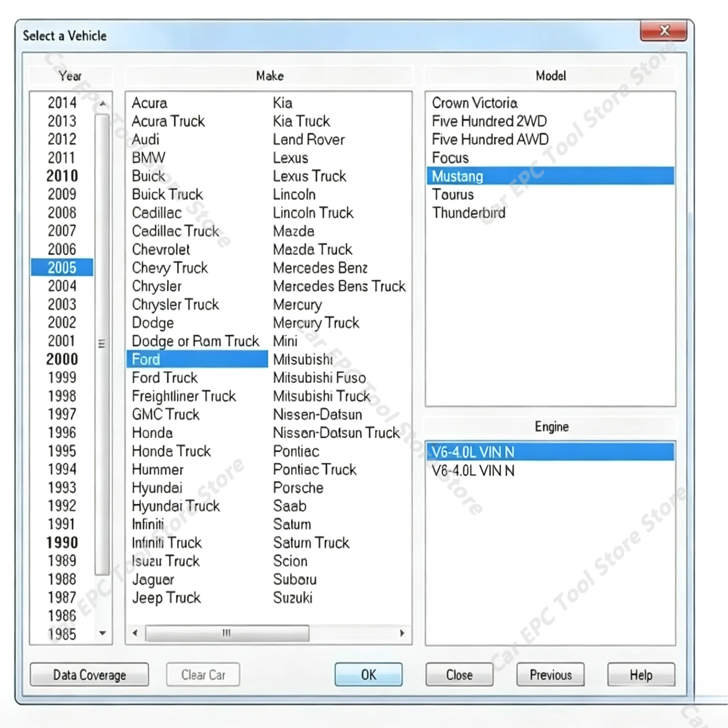Choose Audi from the Make list
This screenshot has width=728, height=728.
coord(145,139)
